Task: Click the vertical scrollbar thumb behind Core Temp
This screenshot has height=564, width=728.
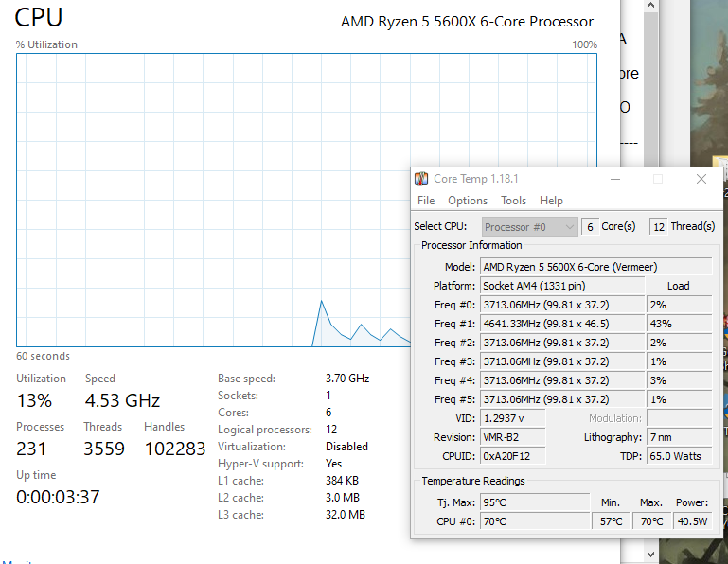Action: coord(650,90)
